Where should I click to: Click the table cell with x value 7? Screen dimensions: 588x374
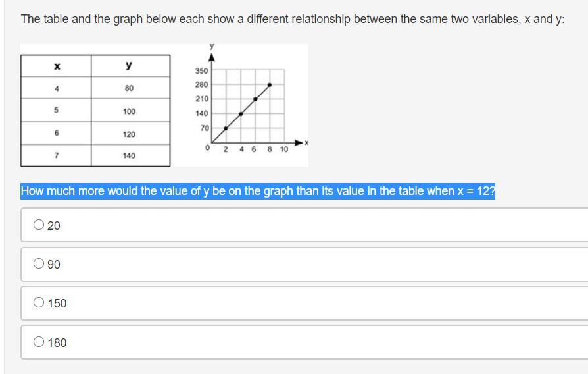click(x=57, y=156)
